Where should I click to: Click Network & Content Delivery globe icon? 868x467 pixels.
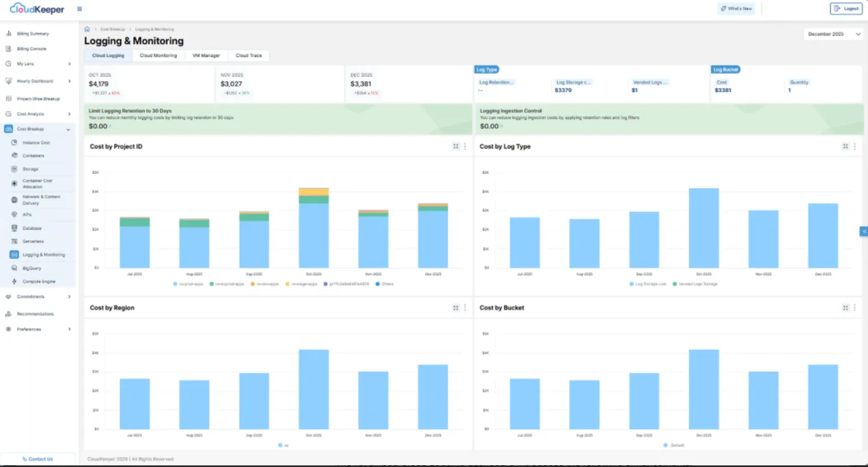coord(14,199)
